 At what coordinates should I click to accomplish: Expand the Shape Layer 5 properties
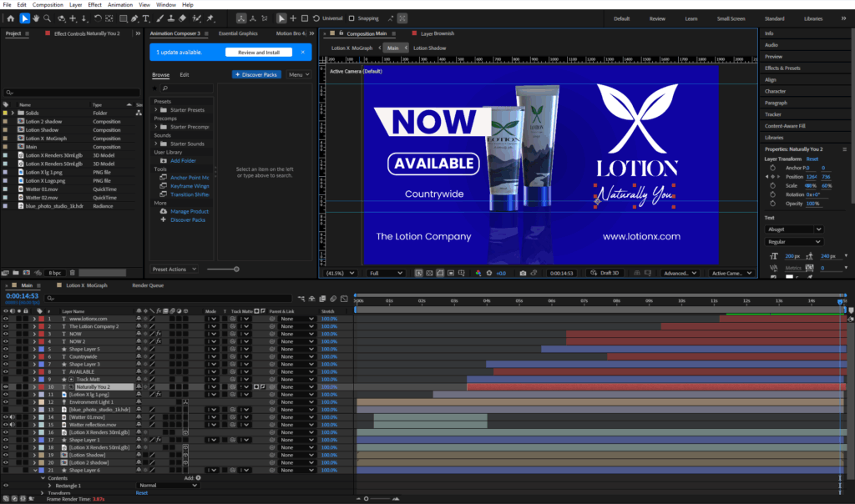pos(34,349)
